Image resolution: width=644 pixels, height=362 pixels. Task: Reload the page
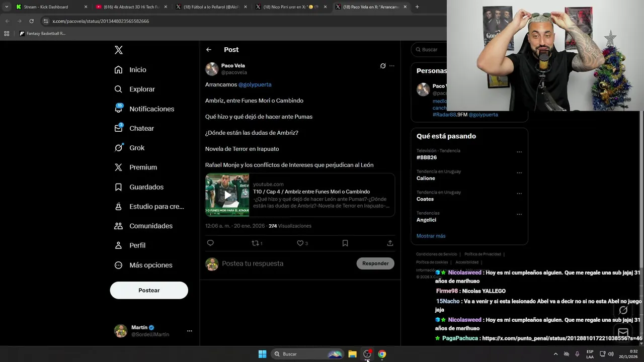[x=31, y=21]
